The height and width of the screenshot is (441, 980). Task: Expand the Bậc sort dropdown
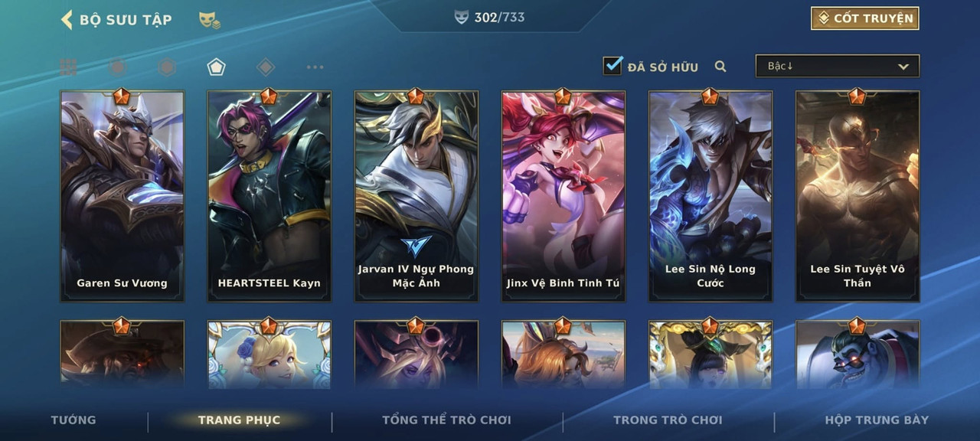[838, 66]
